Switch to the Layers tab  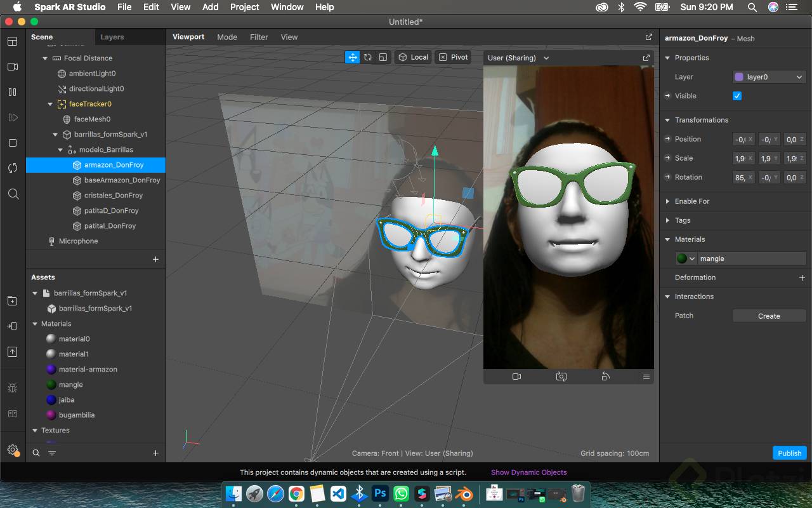pyautogui.click(x=112, y=37)
